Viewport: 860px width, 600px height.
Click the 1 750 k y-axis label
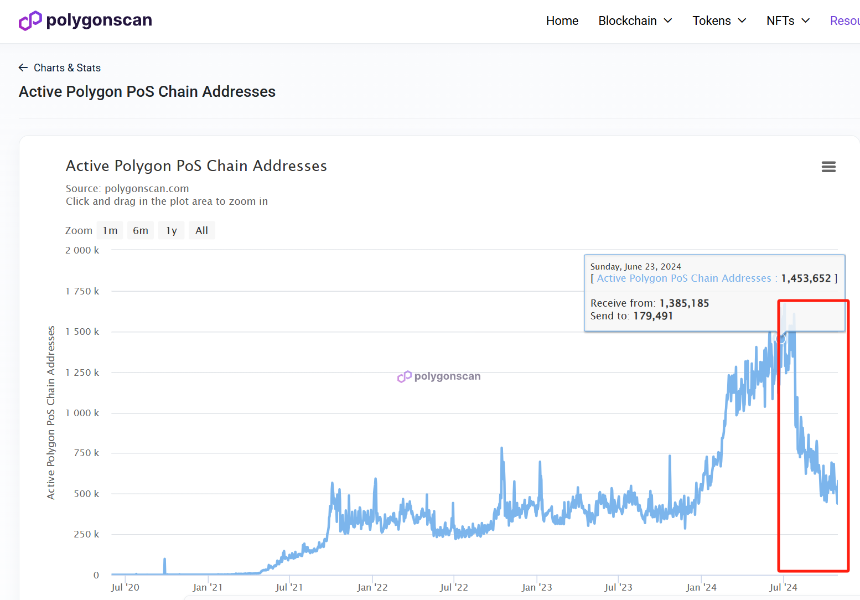[82, 291]
